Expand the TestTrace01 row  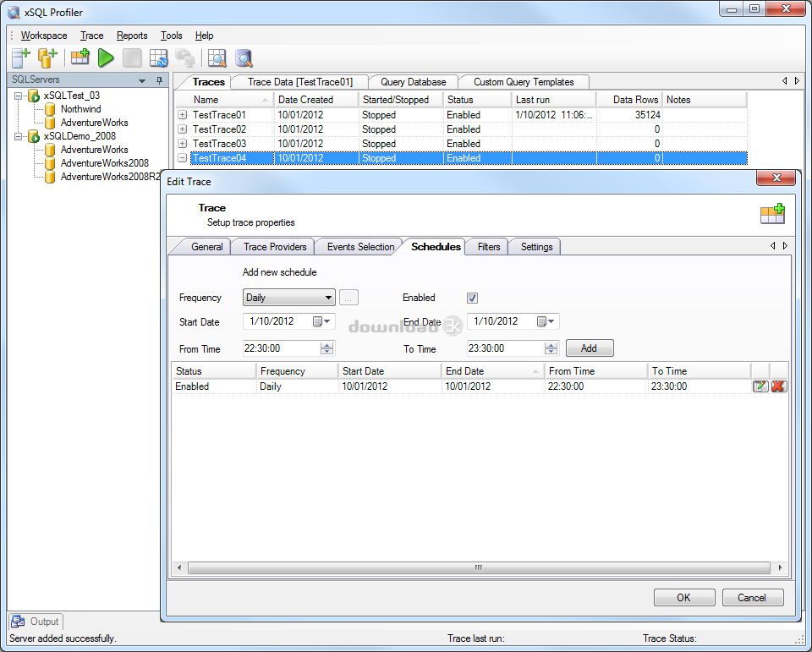coord(183,114)
